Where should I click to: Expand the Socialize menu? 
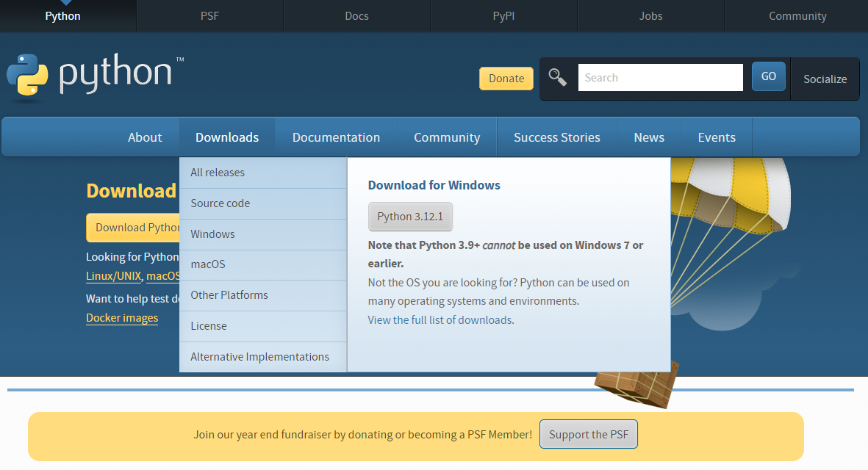(x=825, y=79)
